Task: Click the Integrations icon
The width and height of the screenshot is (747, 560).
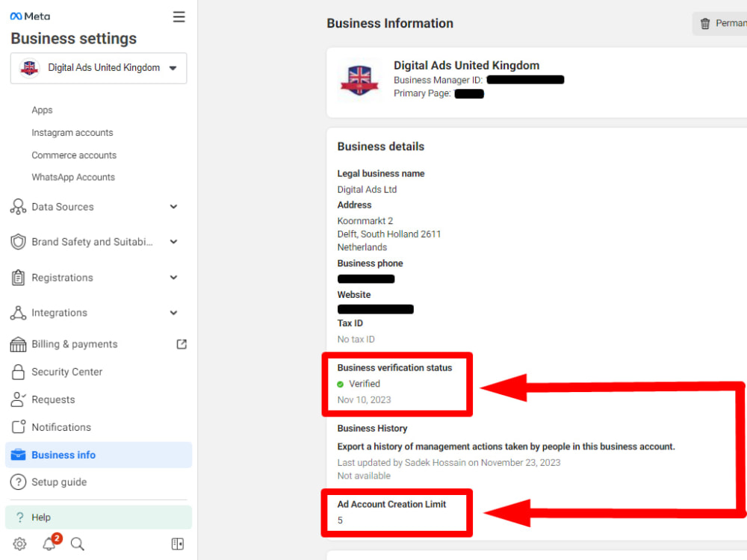Action: coord(18,313)
